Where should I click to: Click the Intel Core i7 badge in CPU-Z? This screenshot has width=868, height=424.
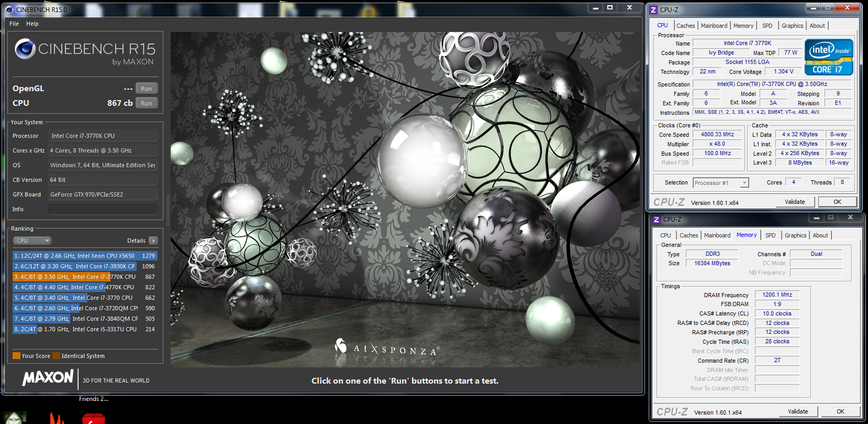pos(829,57)
